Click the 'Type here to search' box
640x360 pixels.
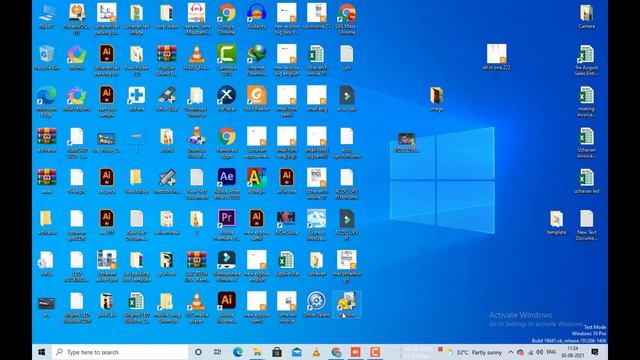pyautogui.click(x=120, y=352)
